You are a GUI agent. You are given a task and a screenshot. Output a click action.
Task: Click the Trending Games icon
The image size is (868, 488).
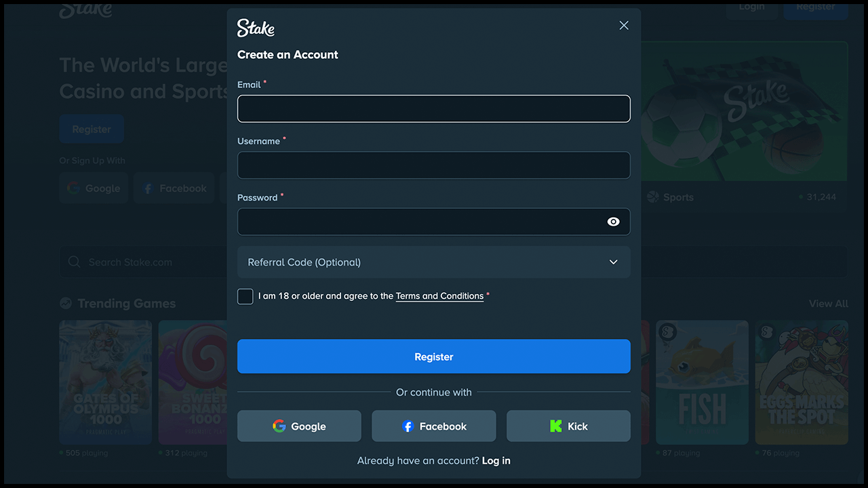(66, 303)
